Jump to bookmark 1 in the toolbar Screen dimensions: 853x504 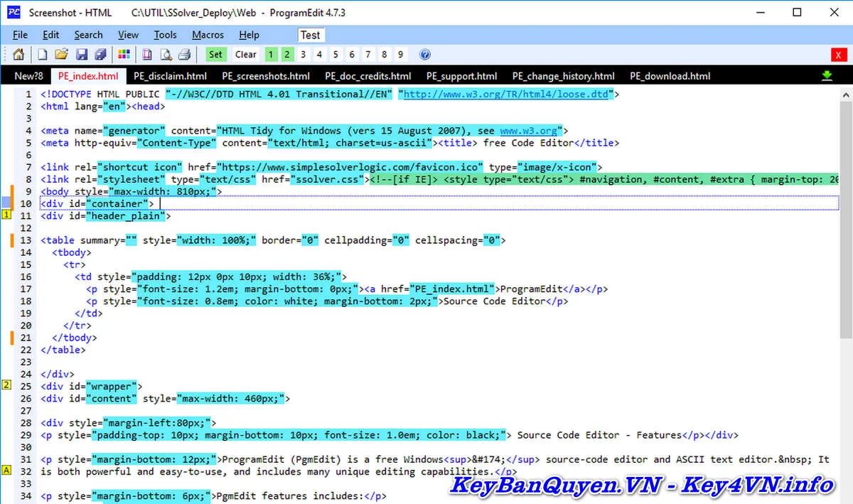pyautogui.click(x=271, y=55)
